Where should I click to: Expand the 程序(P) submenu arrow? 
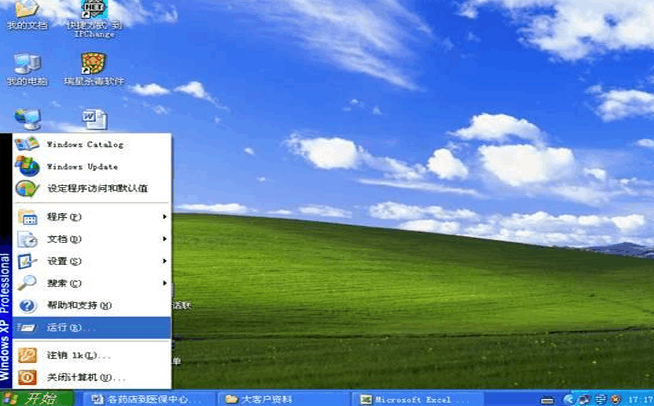coord(164,217)
